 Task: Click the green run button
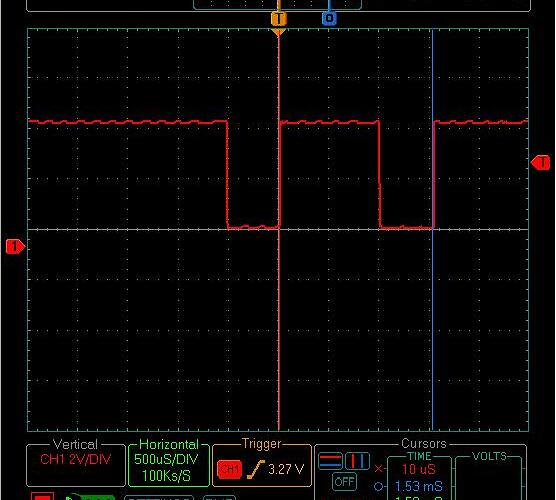click(x=90, y=496)
